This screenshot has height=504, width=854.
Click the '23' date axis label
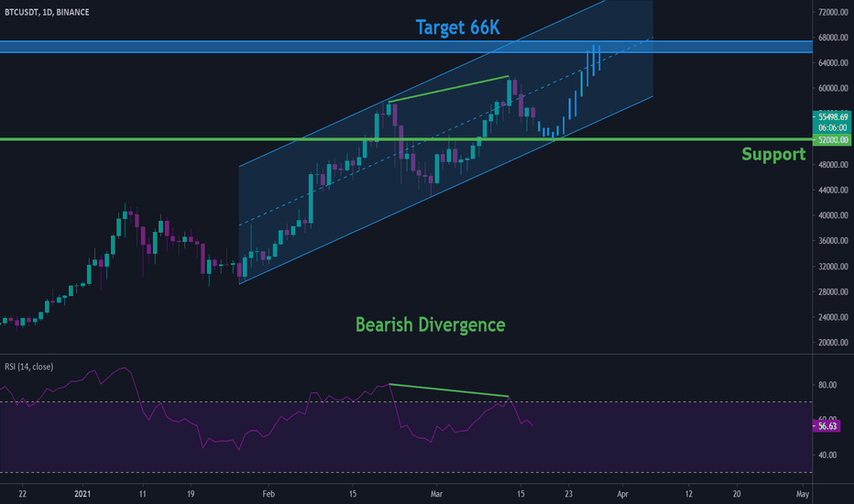coord(568,494)
